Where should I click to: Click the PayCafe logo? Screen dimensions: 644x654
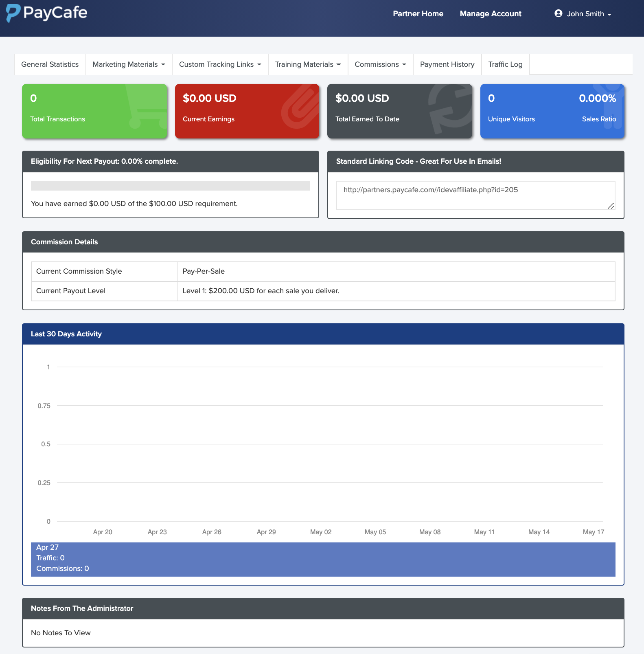pyautogui.click(x=46, y=13)
